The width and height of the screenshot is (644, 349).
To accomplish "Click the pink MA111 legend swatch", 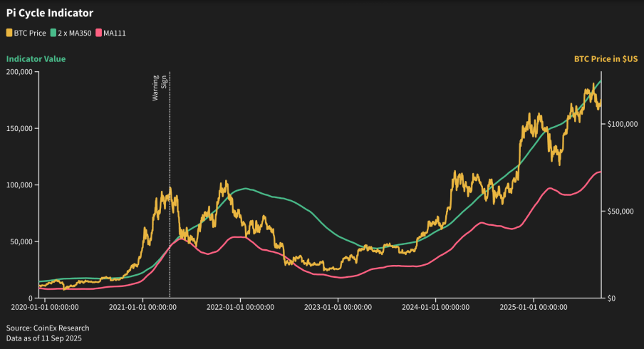I will click(x=98, y=33).
